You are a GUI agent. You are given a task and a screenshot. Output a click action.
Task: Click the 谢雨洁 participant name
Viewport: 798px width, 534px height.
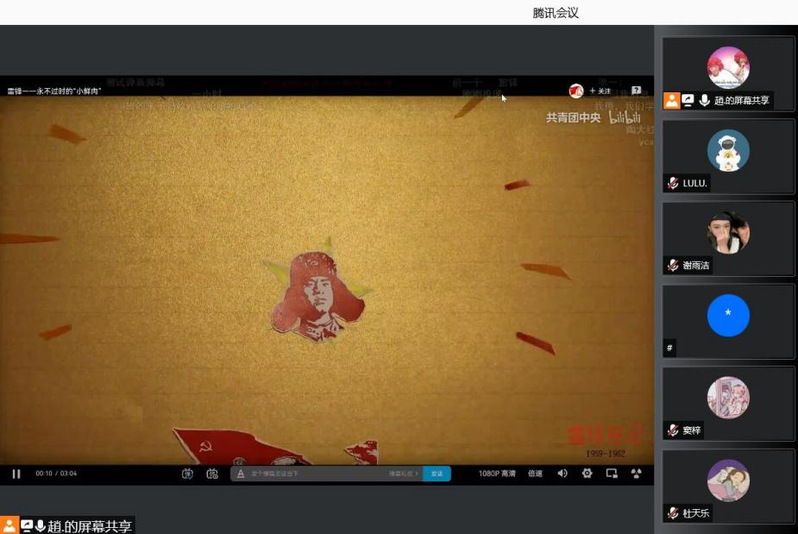point(696,265)
